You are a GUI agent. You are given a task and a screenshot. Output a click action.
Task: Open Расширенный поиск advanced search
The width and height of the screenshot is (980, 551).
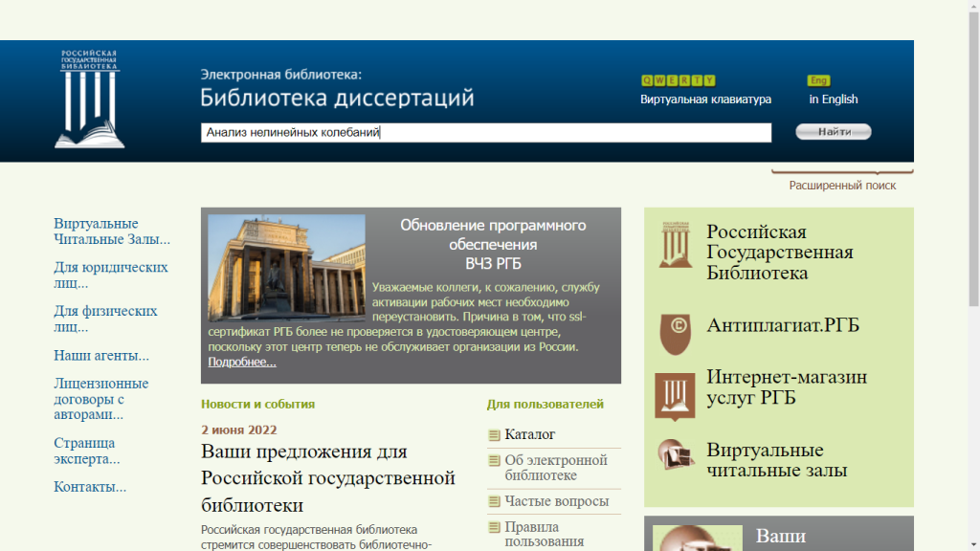pyautogui.click(x=842, y=186)
